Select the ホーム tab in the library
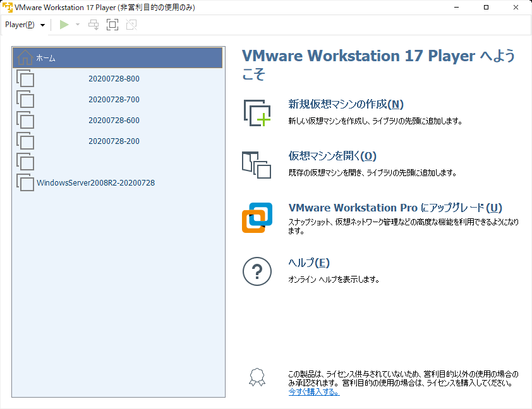Image resolution: width=532 pixels, height=409 pixels. pyautogui.click(x=118, y=57)
